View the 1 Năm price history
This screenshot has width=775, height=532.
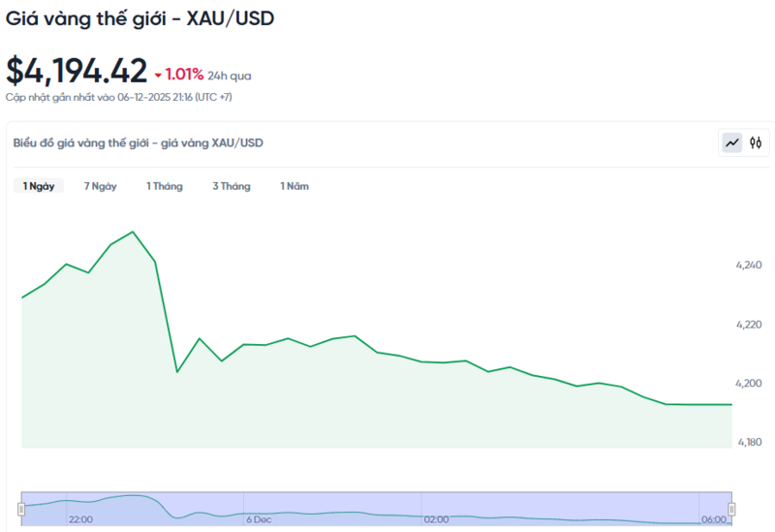pyautogui.click(x=294, y=186)
